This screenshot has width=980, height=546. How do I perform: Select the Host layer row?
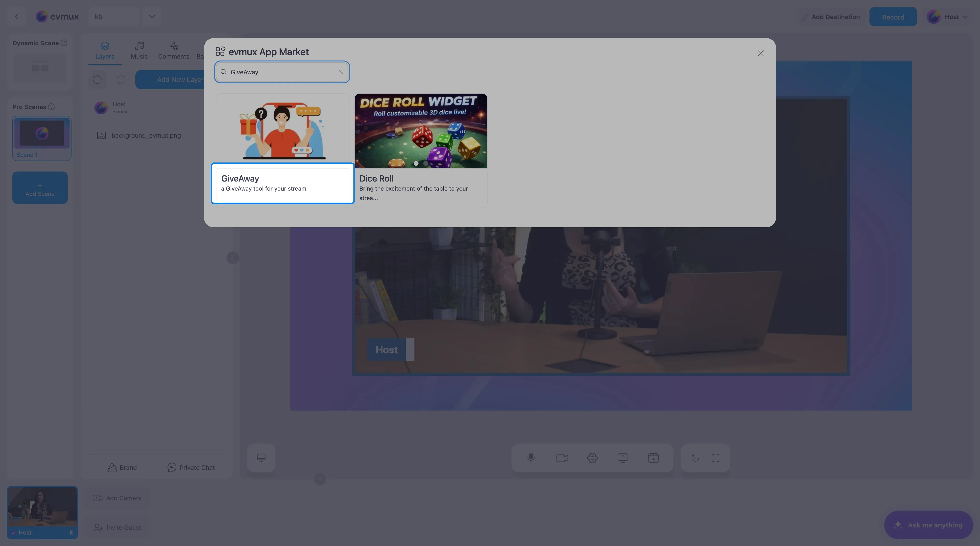[x=156, y=108]
